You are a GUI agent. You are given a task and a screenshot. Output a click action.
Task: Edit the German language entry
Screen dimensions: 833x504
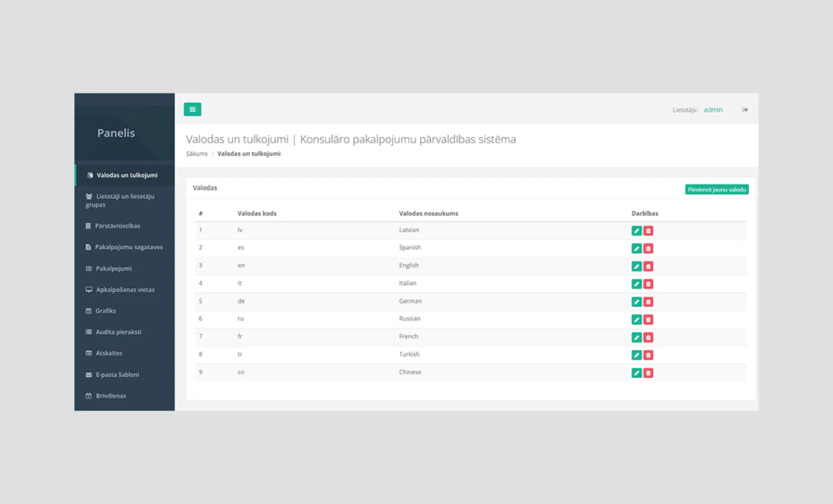coord(636,302)
